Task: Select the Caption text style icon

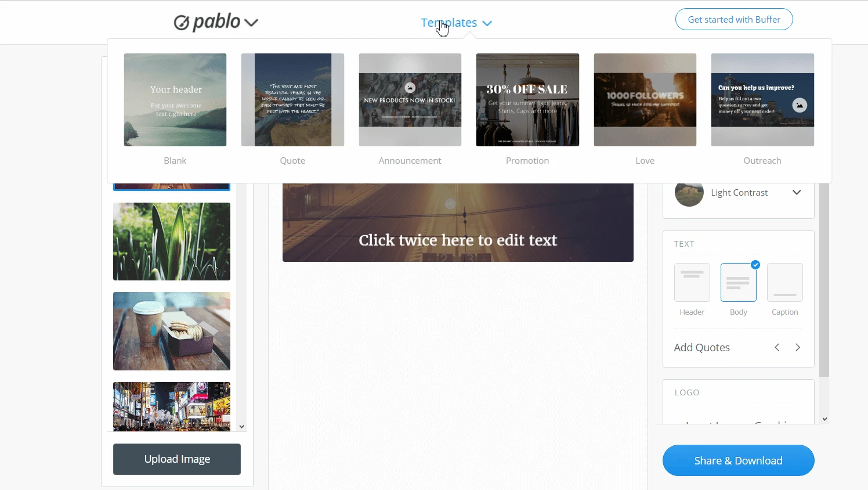Action: tap(784, 282)
